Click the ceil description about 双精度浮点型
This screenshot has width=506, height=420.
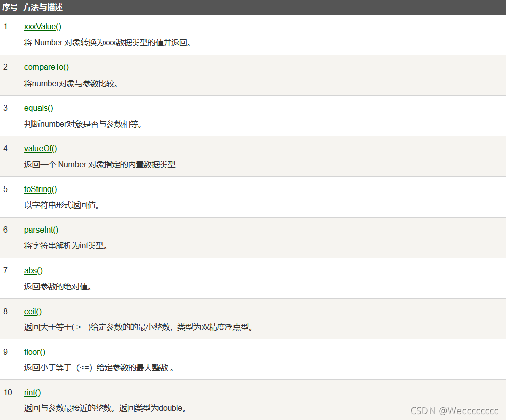138,327
